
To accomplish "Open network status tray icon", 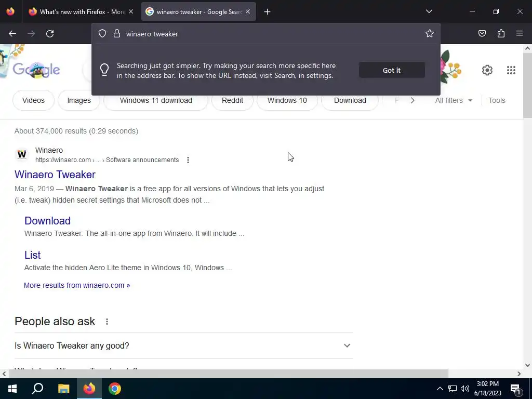I will tap(453, 389).
